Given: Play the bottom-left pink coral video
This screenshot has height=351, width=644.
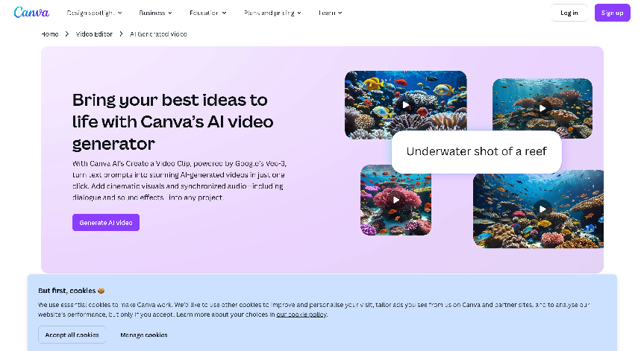Looking at the screenshot, I should click(x=396, y=200).
